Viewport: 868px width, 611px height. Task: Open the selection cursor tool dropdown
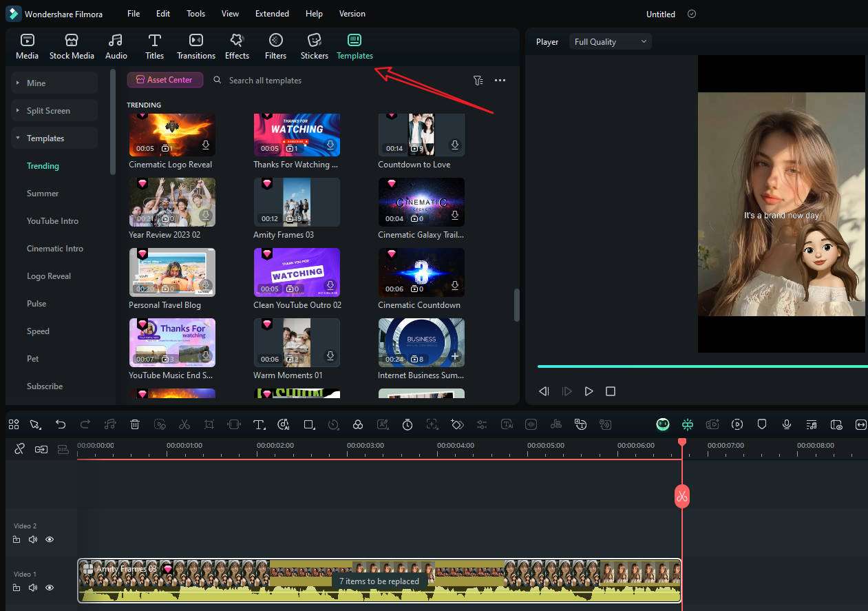(x=36, y=424)
